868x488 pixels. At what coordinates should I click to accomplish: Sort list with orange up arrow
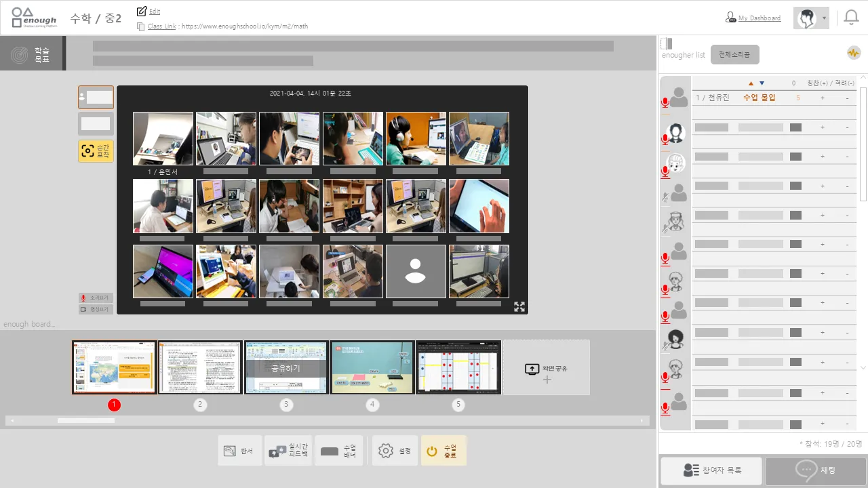click(751, 83)
